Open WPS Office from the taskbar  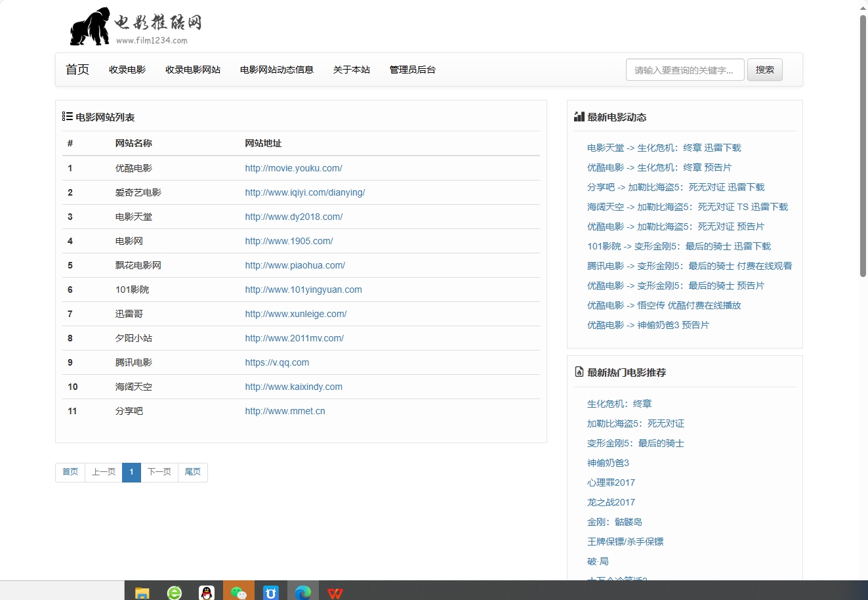coord(335,591)
